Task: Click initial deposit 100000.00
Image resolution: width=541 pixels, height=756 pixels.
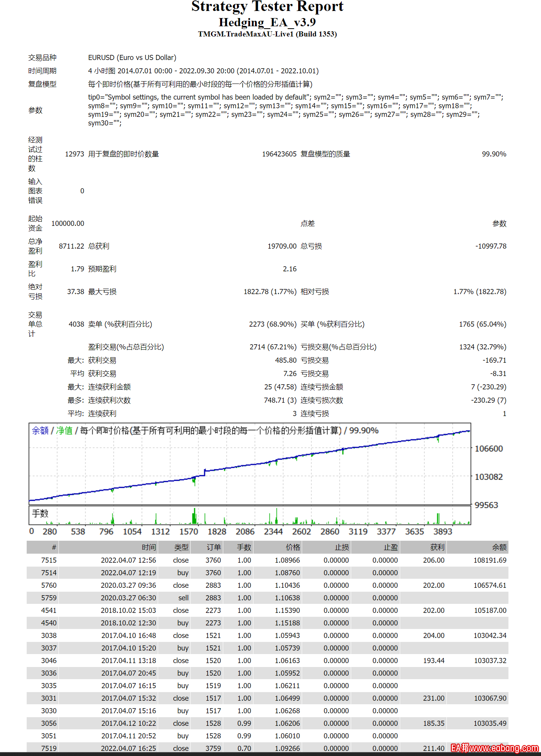Action: (67, 224)
